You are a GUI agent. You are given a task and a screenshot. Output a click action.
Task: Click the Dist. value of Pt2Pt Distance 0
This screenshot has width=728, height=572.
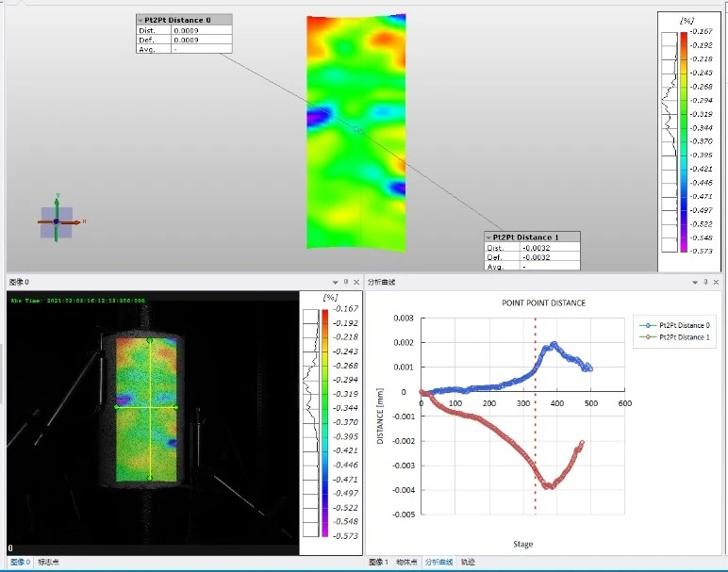click(x=201, y=30)
